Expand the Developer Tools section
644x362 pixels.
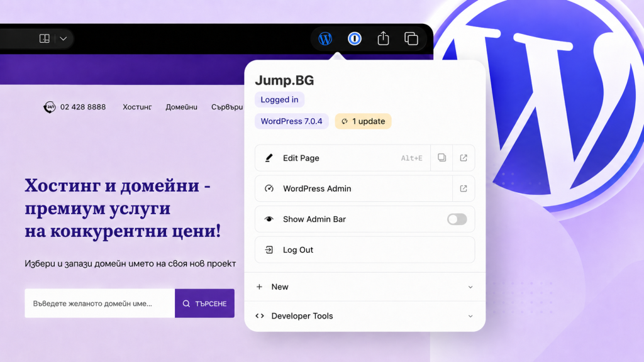[x=365, y=316]
